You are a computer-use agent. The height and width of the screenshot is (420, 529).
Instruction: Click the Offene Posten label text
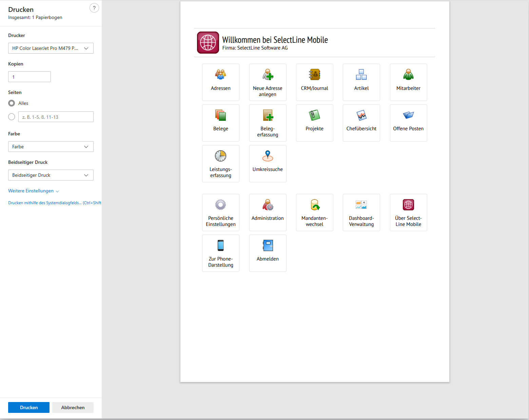pos(408,129)
